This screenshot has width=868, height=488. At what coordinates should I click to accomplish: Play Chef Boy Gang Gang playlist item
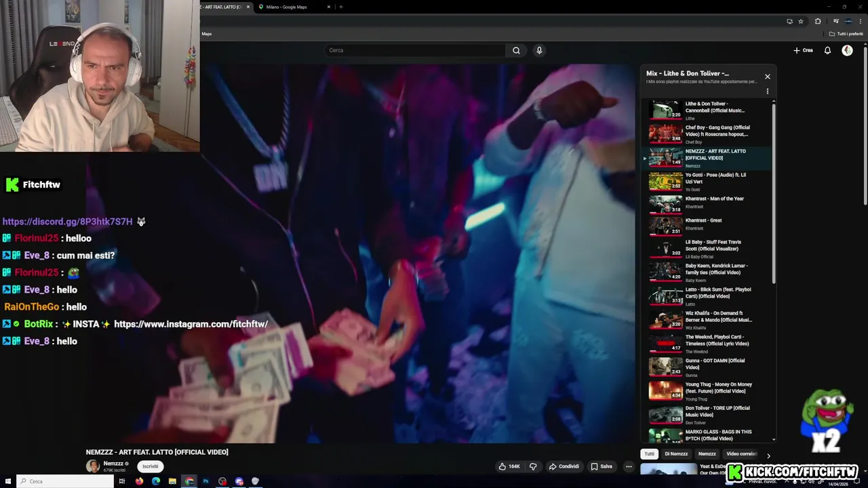coord(708,134)
